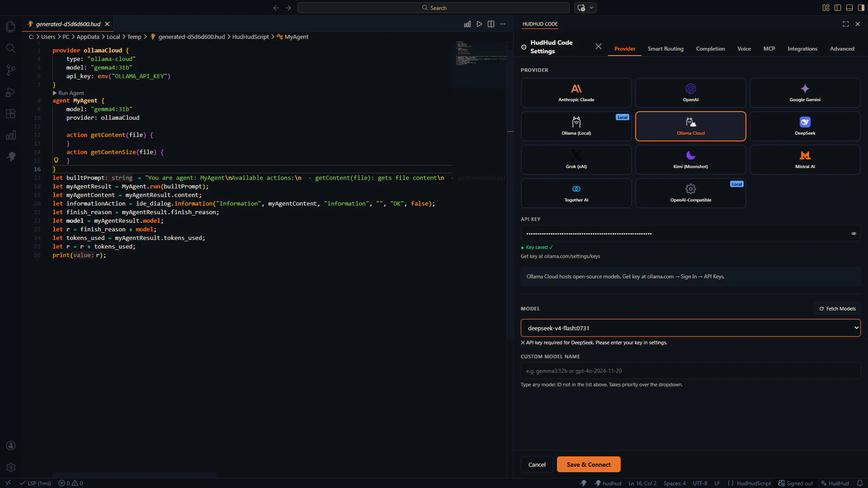
Task: Click the Custom Model Name input field
Action: tap(690, 371)
